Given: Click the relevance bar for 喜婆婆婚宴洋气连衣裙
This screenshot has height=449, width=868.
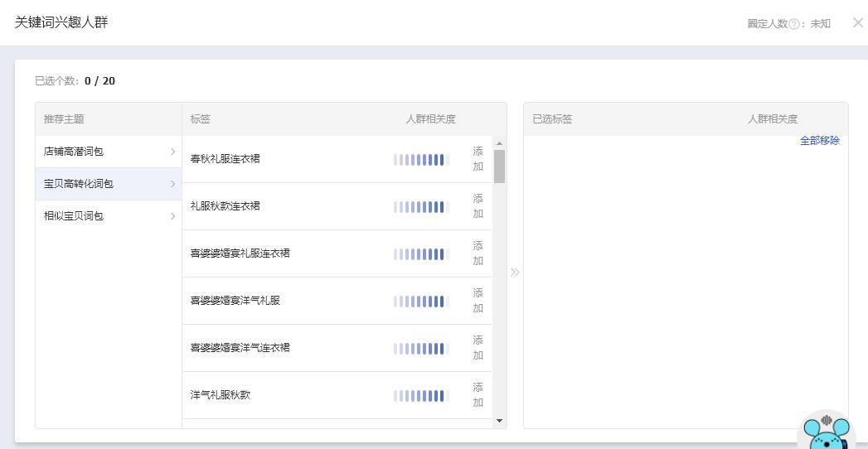Looking at the screenshot, I should pyautogui.click(x=420, y=349).
